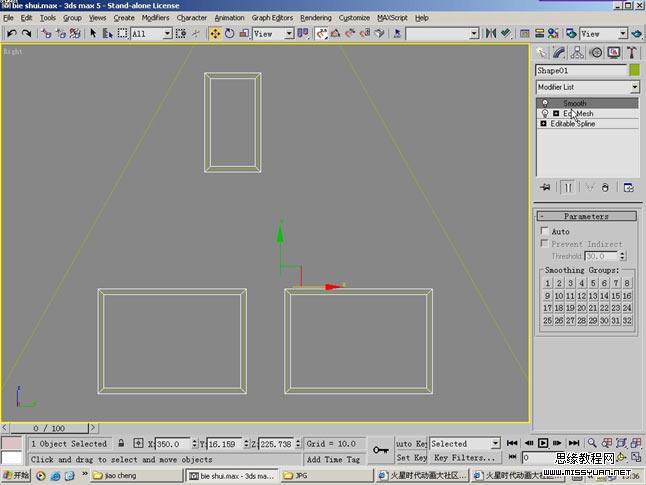646x485 pixels.
Task: Toggle smoothing group 32 button
Action: pos(627,321)
